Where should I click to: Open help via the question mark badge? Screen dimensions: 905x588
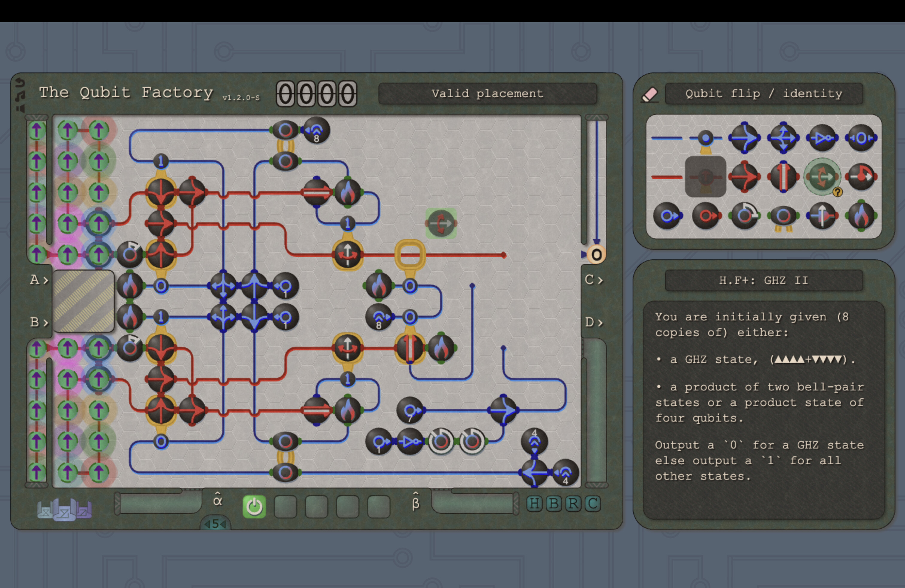[x=838, y=193]
